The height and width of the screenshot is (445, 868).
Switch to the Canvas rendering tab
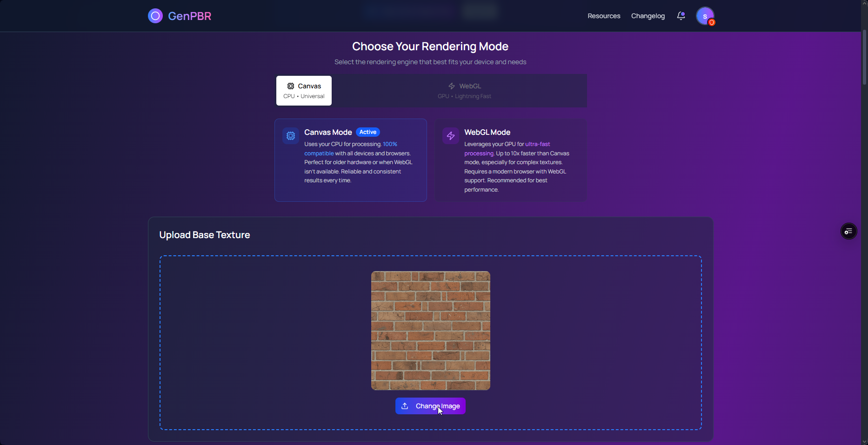(x=304, y=91)
